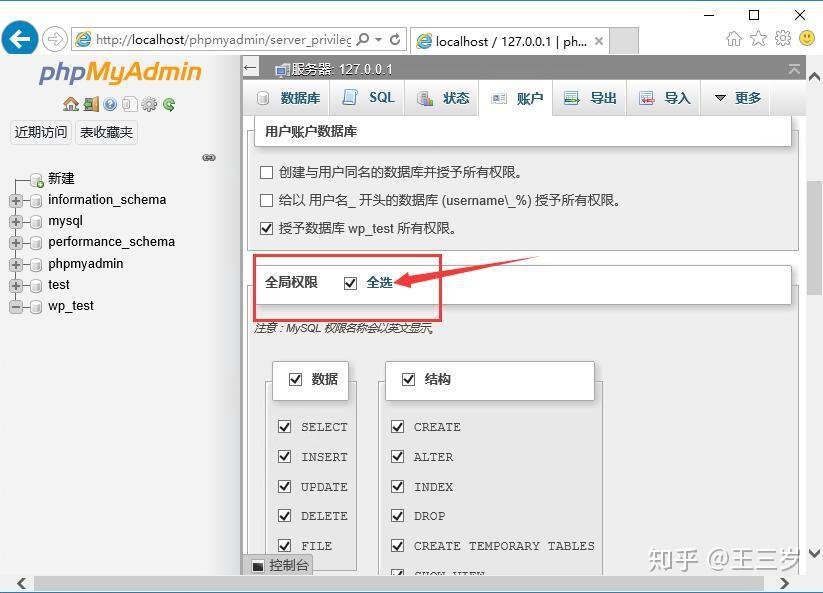Collapse the top menu with up-arrow icon
Screen dimensions: 823x593
(x=794, y=69)
